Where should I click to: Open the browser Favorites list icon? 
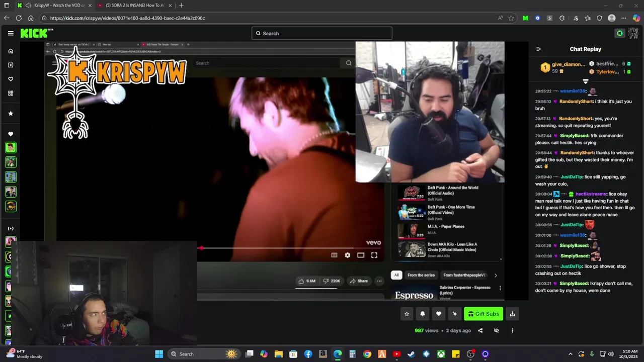587,18
